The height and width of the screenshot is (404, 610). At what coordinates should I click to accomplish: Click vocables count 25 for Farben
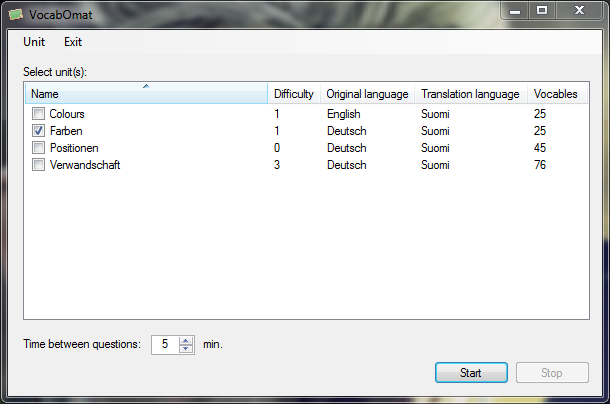(540, 131)
